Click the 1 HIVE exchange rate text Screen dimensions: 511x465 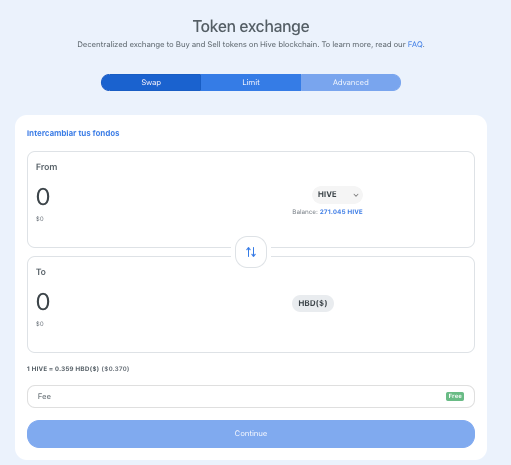(78, 369)
